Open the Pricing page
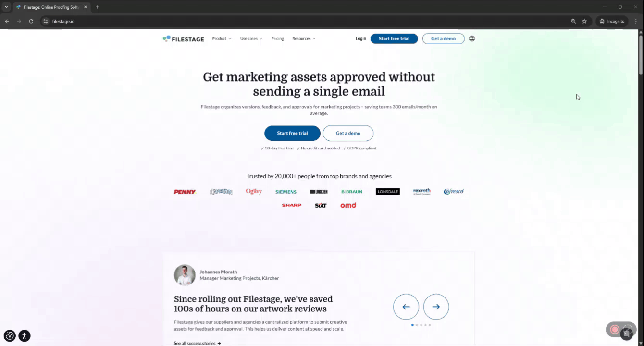 tap(277, 39)
